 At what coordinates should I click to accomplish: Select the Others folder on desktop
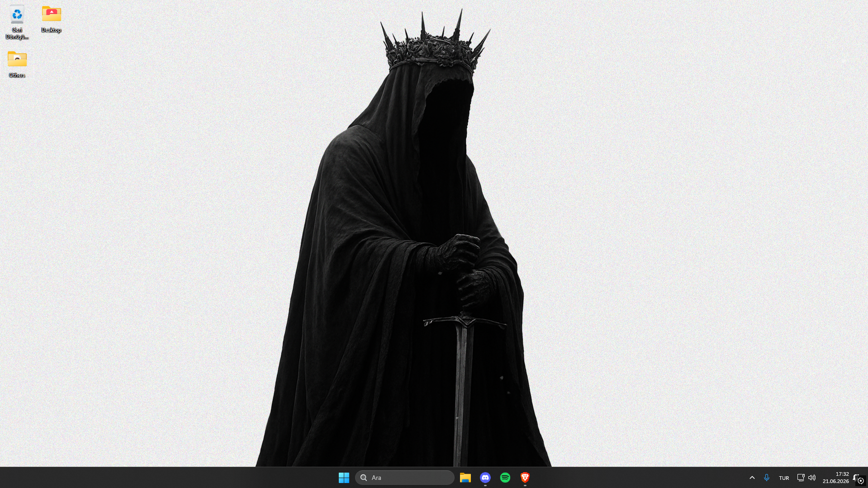click(17, 64)
